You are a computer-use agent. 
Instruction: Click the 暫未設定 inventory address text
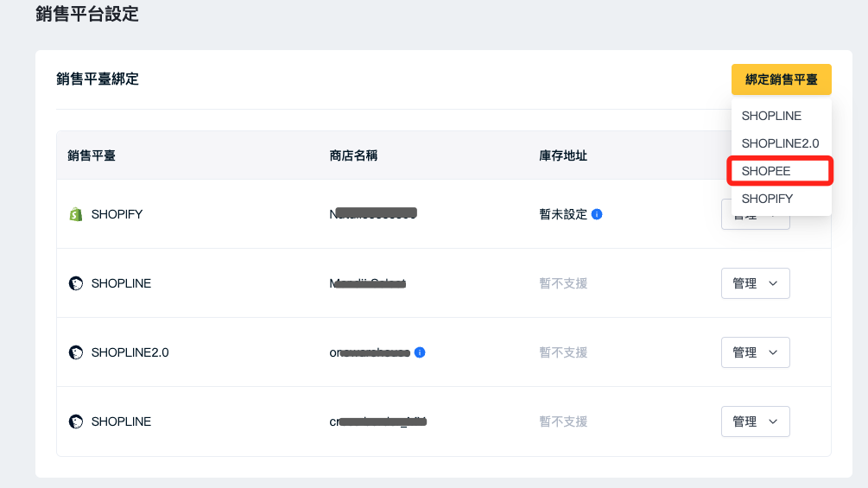(x=563, y=214)
